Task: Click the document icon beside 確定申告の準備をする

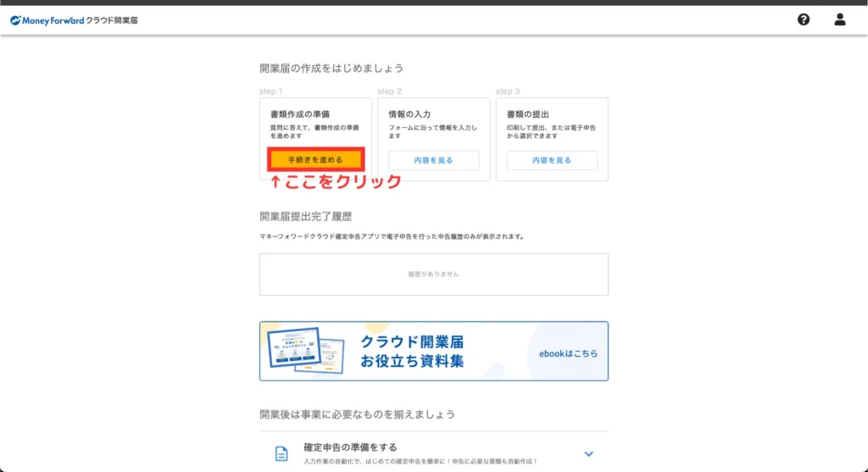Action: pyautogui.click(x=281, y=453)
